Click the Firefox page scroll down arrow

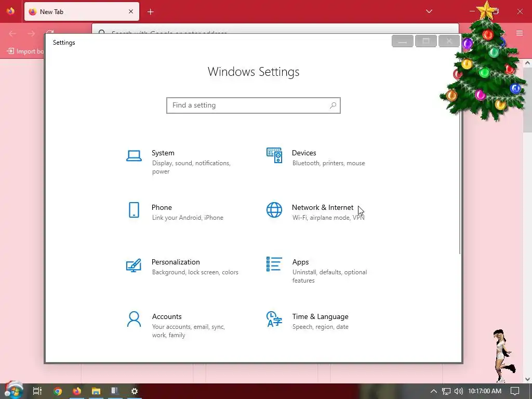528,379
